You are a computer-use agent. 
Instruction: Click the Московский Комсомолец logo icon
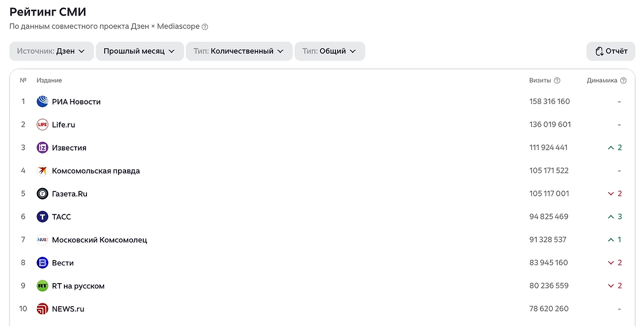(x=42, y=240)
